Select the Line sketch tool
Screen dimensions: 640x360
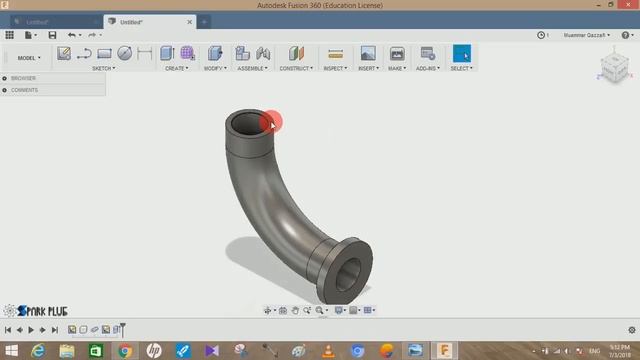tap(84, 53)
